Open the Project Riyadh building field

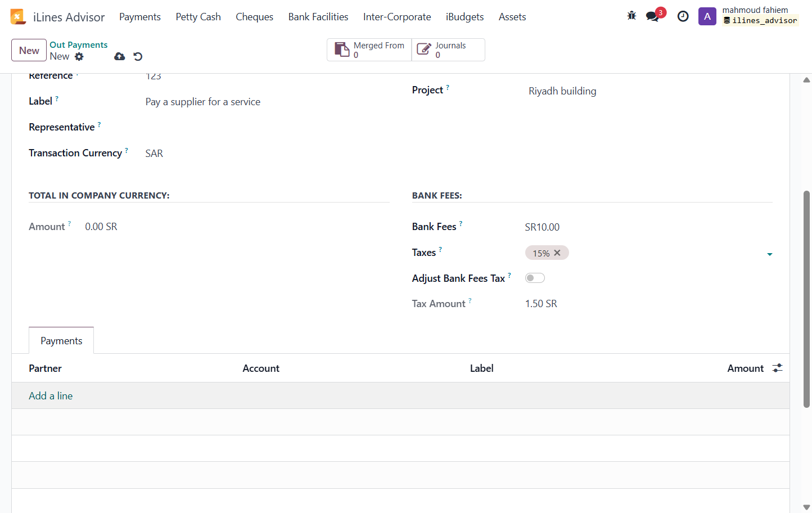[x=650, y=91]
